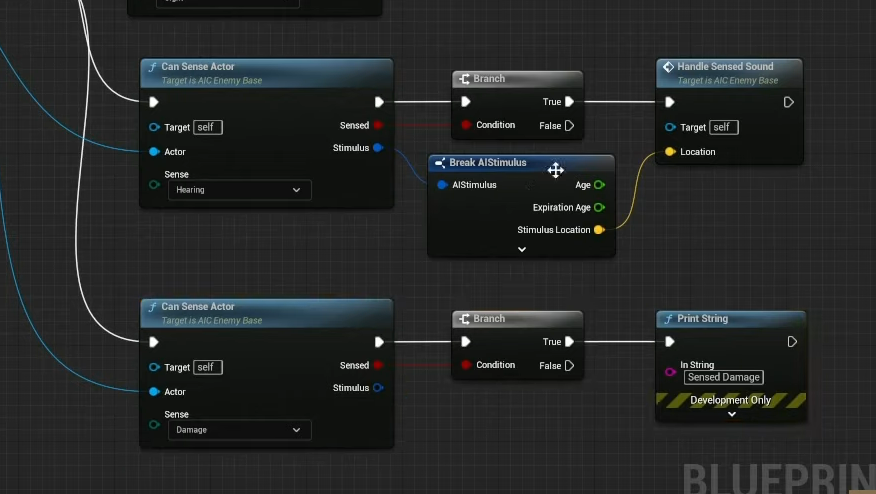
Task: Click Condition pin on the lower Branch
Action: [x=466, y=366]
